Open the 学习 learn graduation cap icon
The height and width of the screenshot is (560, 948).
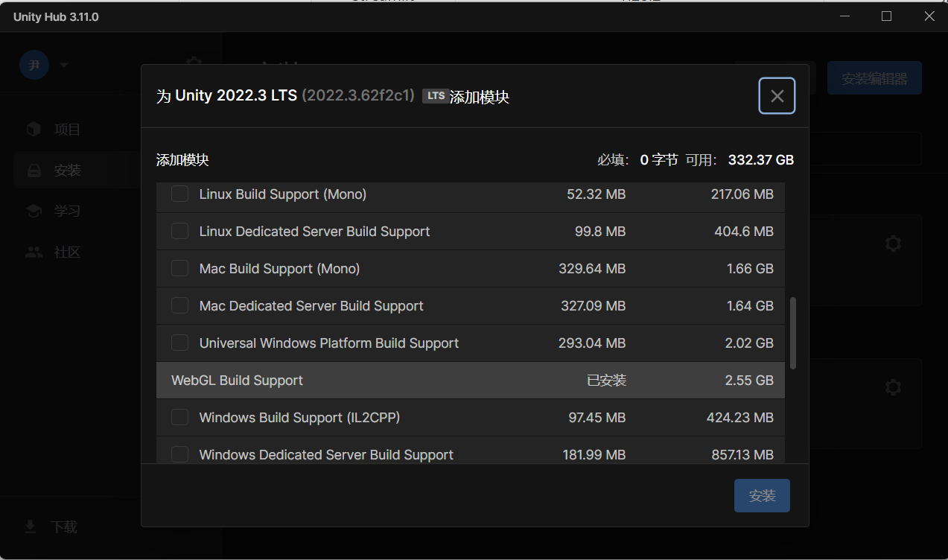(34, 211)
